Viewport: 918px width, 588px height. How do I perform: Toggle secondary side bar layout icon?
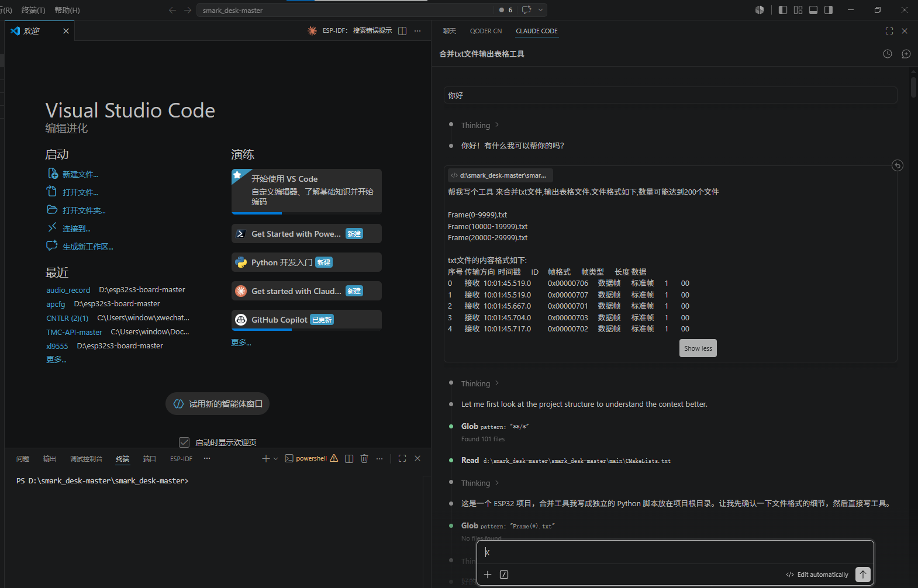click(829, 10)
